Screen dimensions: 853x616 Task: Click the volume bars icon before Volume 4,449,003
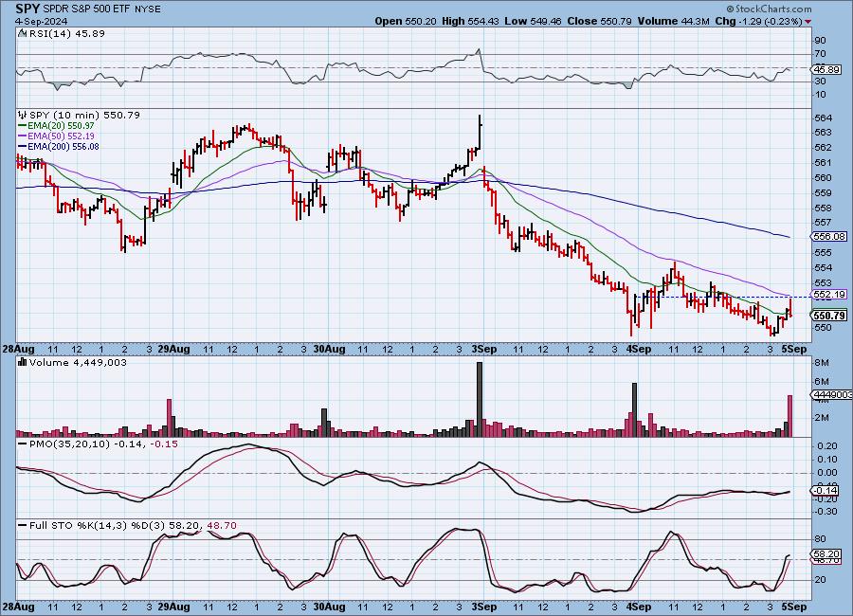click(23, 362)
